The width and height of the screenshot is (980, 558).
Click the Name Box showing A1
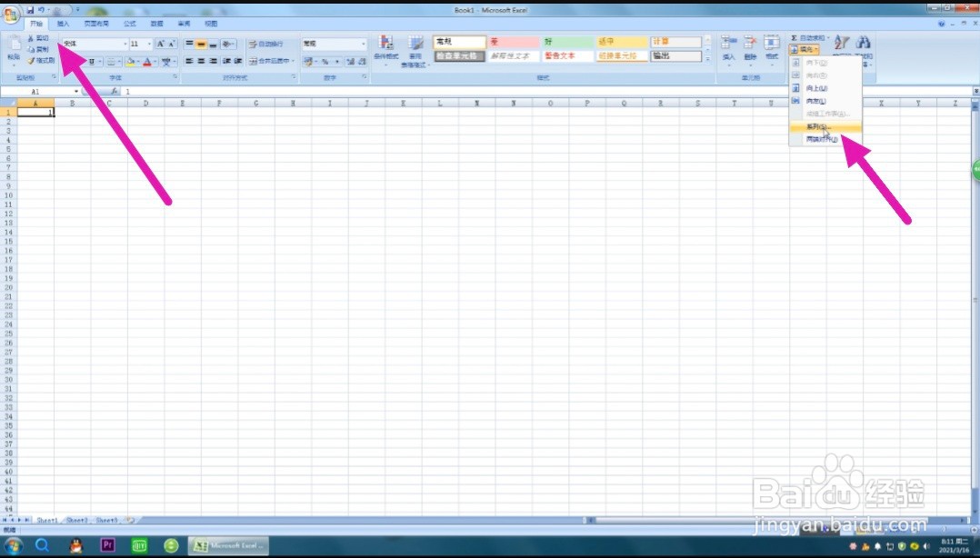click(36, 91)
